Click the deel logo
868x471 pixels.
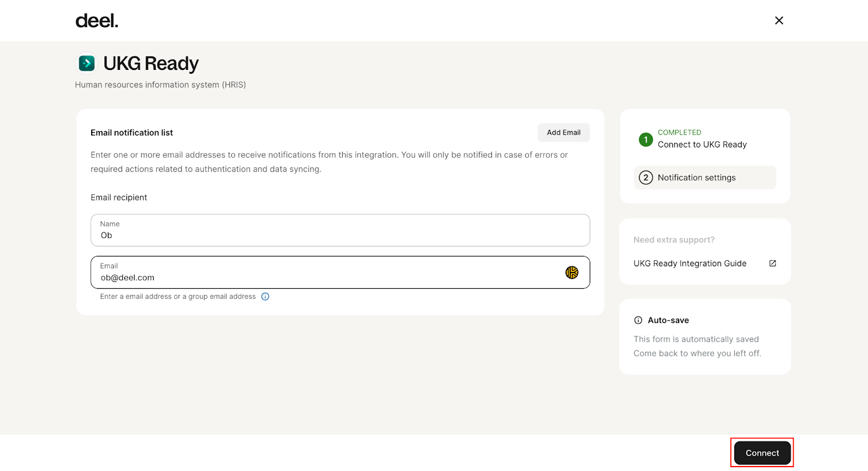tap(97, 21)
